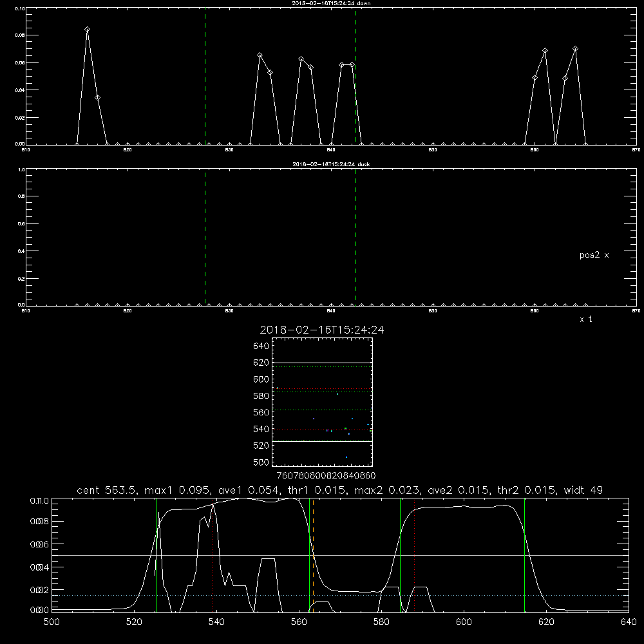Click the "600" tick label on bottom plot x-axis
This screenshot has width=644, height=644.
coord(464,622)
